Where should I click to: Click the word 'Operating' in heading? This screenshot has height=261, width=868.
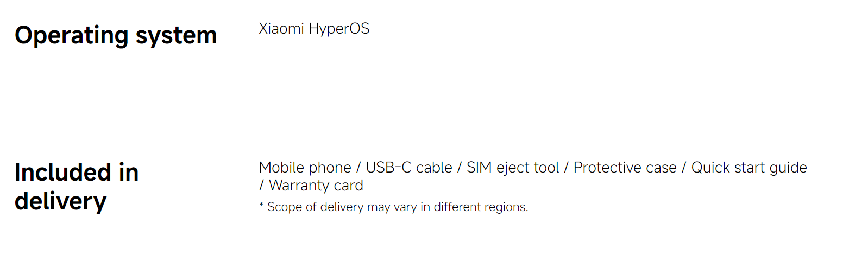72,36
